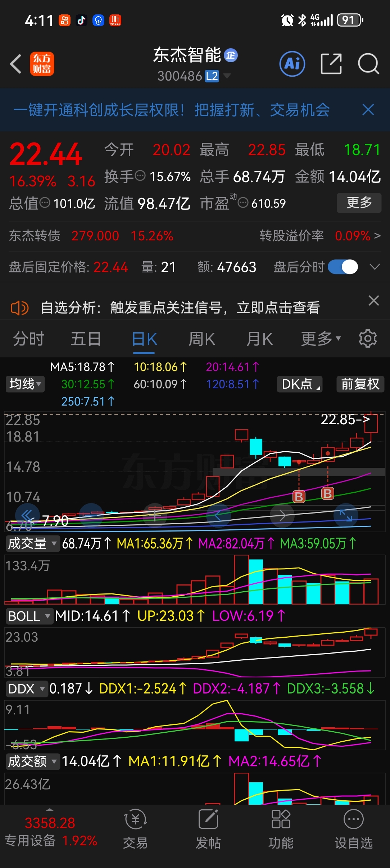Tap the TikTok notification icon

81,21
